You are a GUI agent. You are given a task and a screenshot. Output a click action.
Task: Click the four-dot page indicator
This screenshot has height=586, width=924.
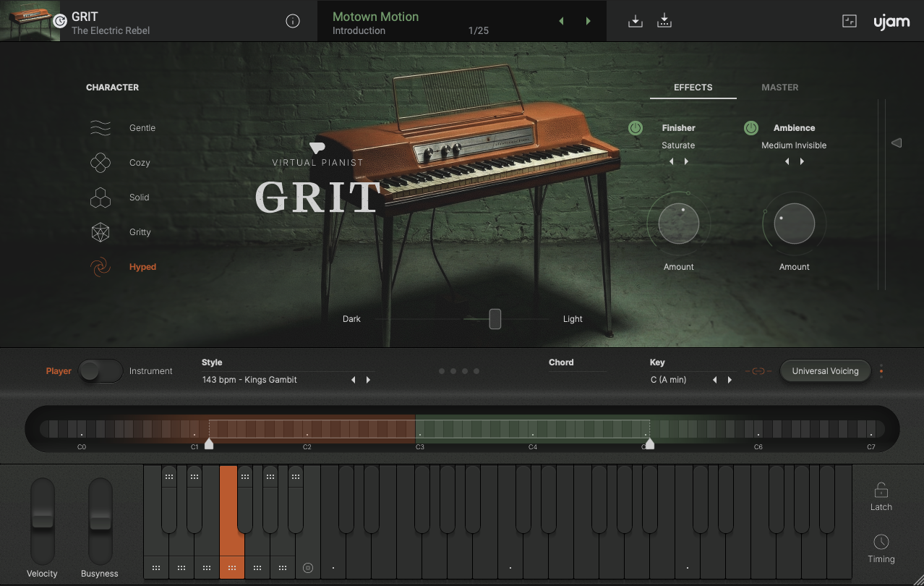(459, 371)
